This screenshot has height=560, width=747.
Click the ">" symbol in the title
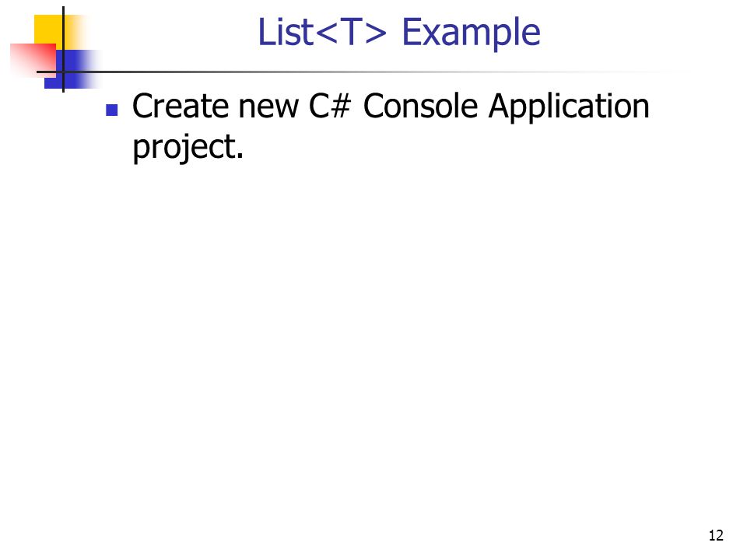click(377, 33)
